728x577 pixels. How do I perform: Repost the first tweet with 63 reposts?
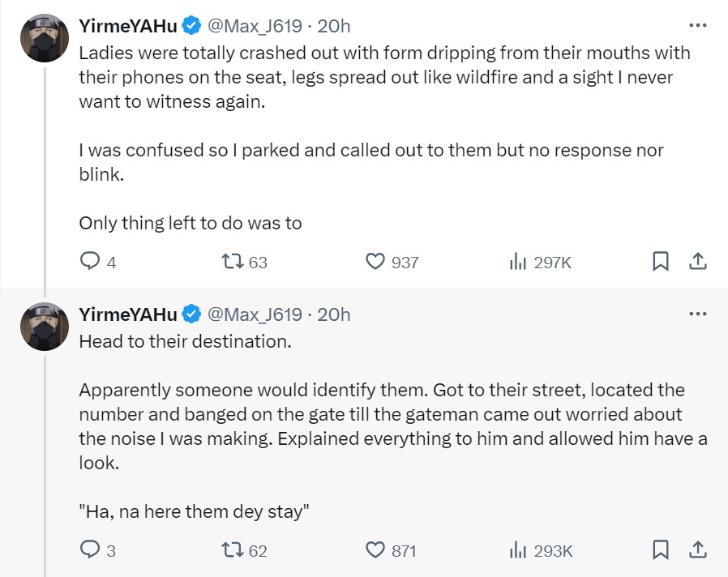pos(231,262)
